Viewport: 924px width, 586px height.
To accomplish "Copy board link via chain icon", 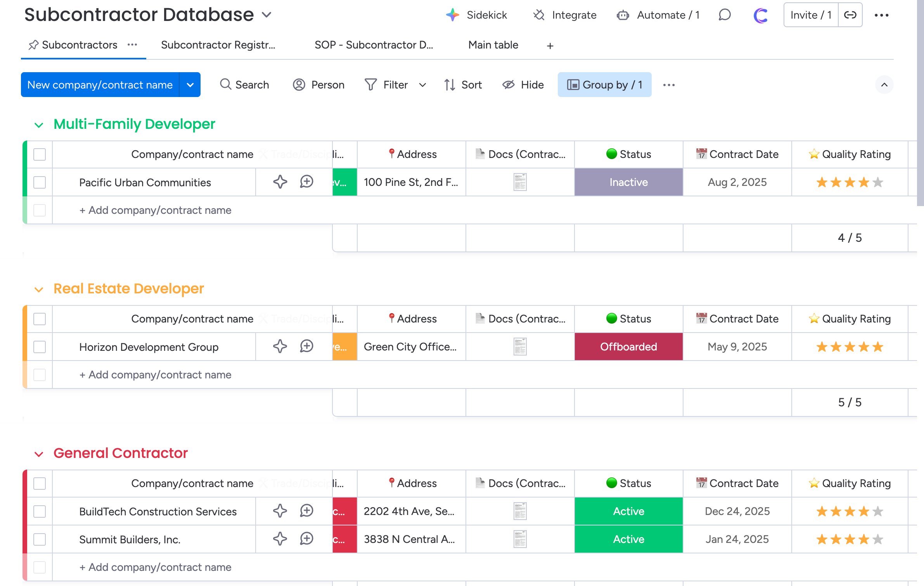I will click(850, 15).
